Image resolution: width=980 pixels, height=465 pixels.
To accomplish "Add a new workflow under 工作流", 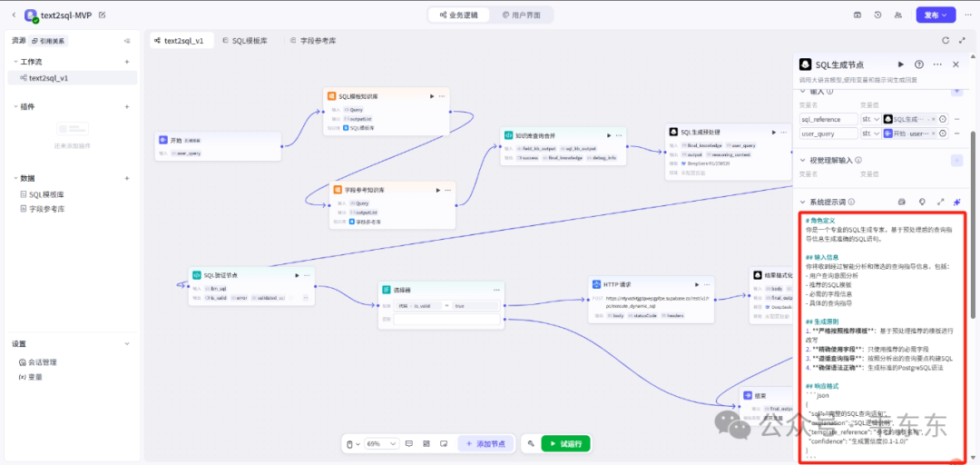I will coord(127,62).
